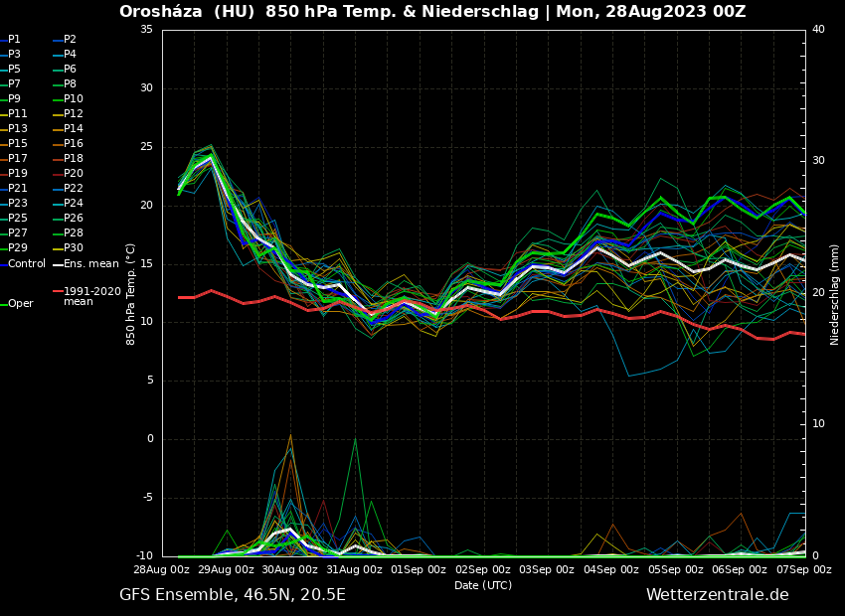845x616 pixels.
Task: Click the 28Aug 00z date tick label
Action: pos(162,569)
